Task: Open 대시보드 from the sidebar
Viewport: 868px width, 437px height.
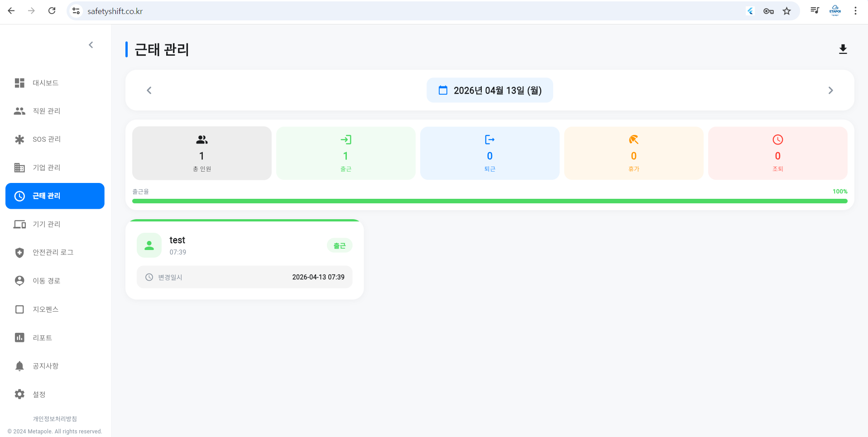Action: coord(45,83)
